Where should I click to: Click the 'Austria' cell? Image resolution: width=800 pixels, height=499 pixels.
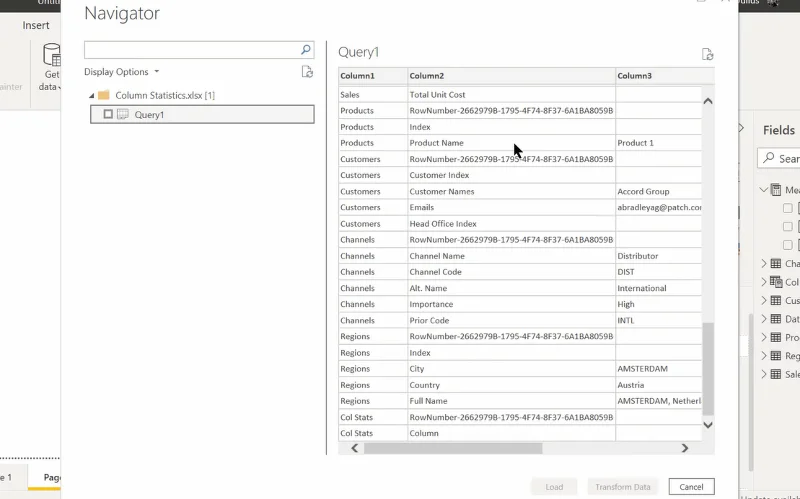click(658, 385)
